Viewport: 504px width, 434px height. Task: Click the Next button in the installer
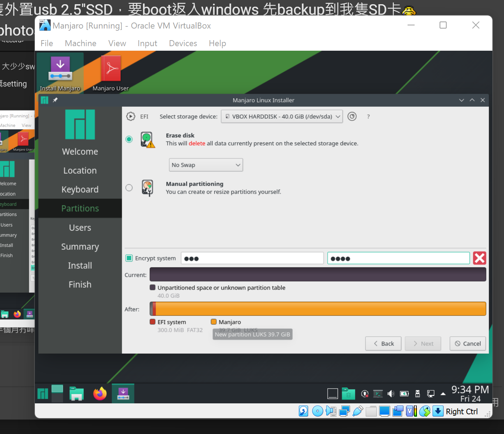[x=423, y=343]
